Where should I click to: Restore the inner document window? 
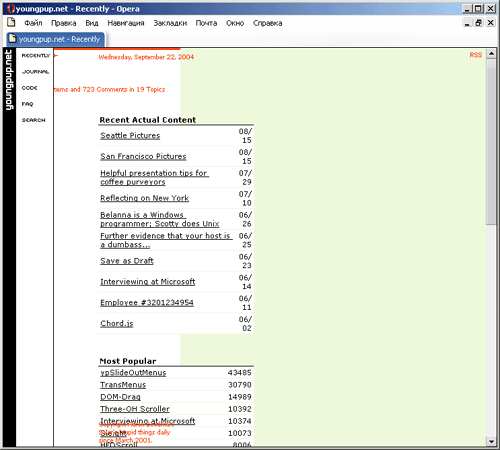click(x=479, y=23)
